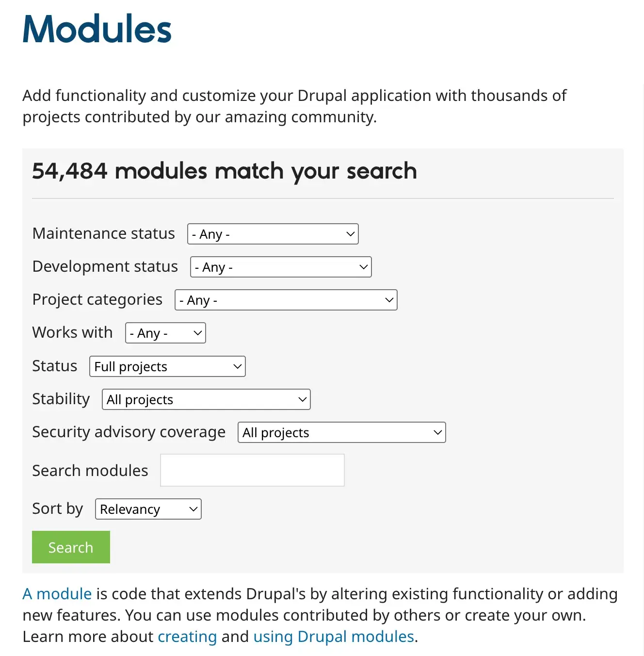The image size is (644, 656).
Task: Click the Maintenance status dropdown arrow
Action: [350, 234]
